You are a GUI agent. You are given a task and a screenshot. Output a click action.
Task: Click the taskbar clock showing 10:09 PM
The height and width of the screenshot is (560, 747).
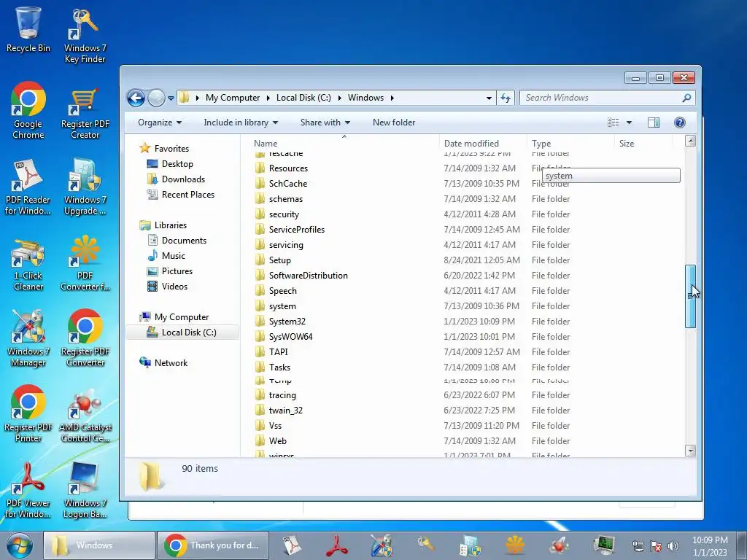pyautogui.click(x=710, y=546)
